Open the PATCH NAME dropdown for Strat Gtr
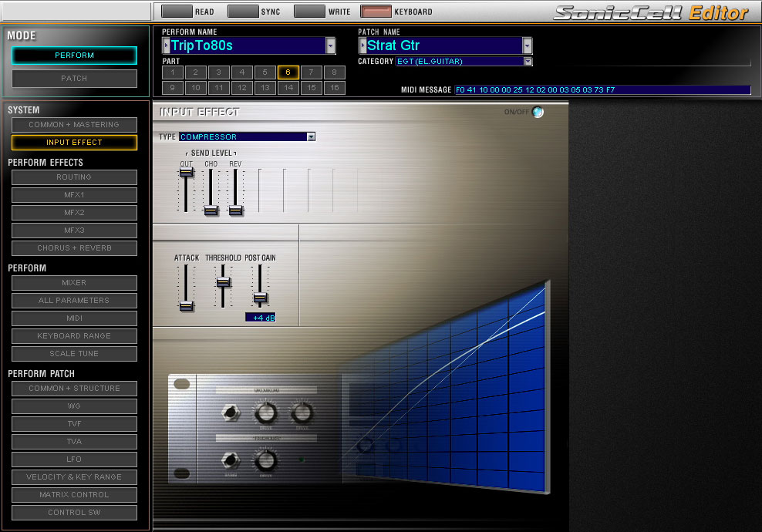Viewport: 762px width, 532px height. tap(527, 46)
